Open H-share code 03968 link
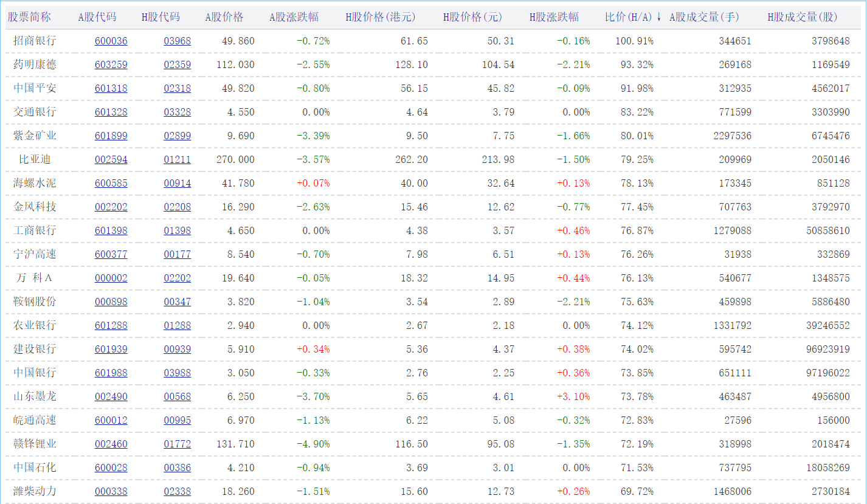 point(178,41)
